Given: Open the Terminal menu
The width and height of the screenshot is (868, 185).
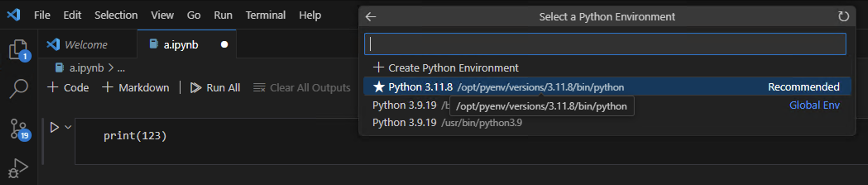Looking at the screenshot, I should click(265, 15).
